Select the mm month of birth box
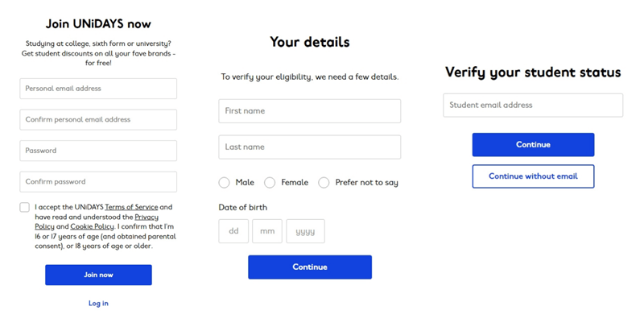The width and height of the screenshot is (644, 323). (x=267, y=231)
